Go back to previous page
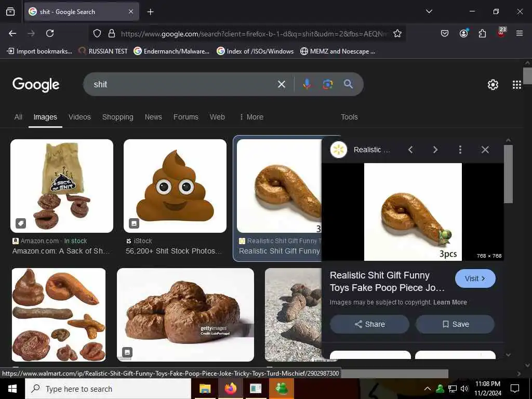 (12, 33)
